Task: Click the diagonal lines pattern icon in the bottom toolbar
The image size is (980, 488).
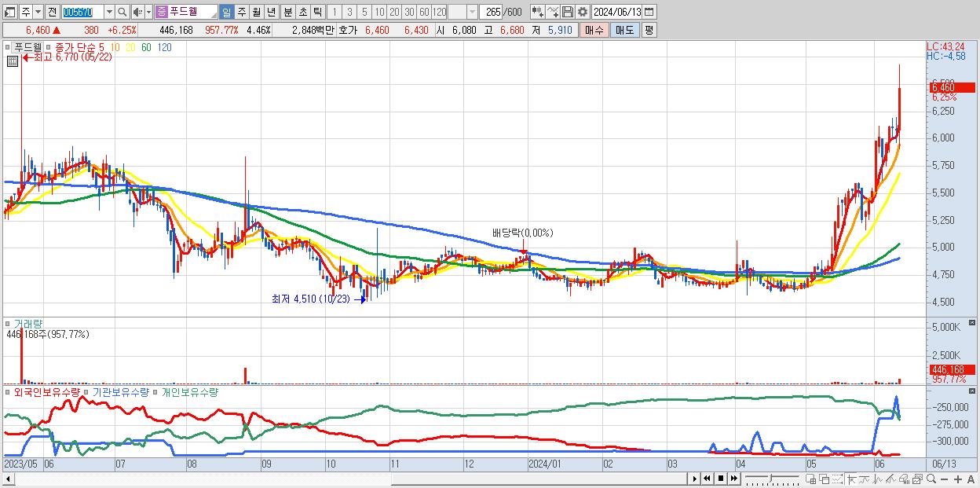Action: (890, 479)
